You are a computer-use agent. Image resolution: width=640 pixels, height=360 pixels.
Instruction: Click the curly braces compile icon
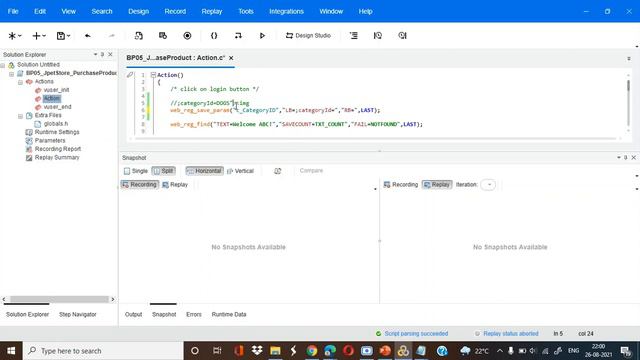point(214,36)
